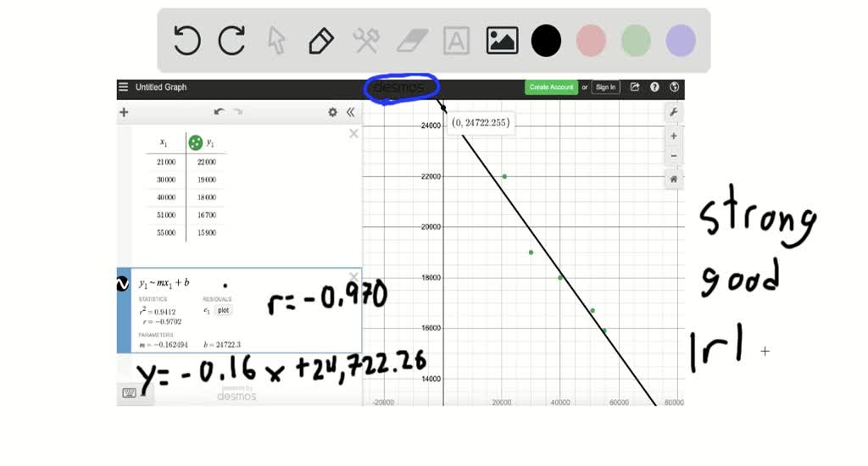Select table cell 55000

pyautogui.click(x=166, y=233)
